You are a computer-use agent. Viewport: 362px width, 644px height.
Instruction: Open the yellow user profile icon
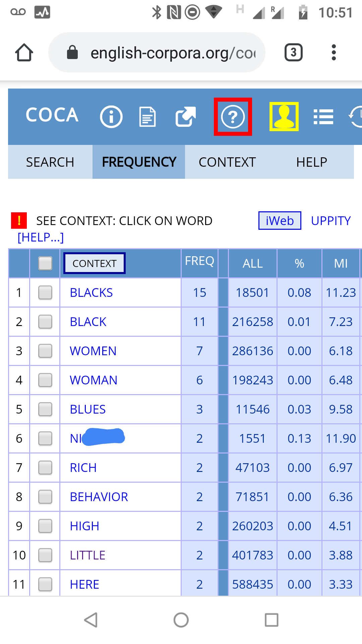click(x=284, y=117)
